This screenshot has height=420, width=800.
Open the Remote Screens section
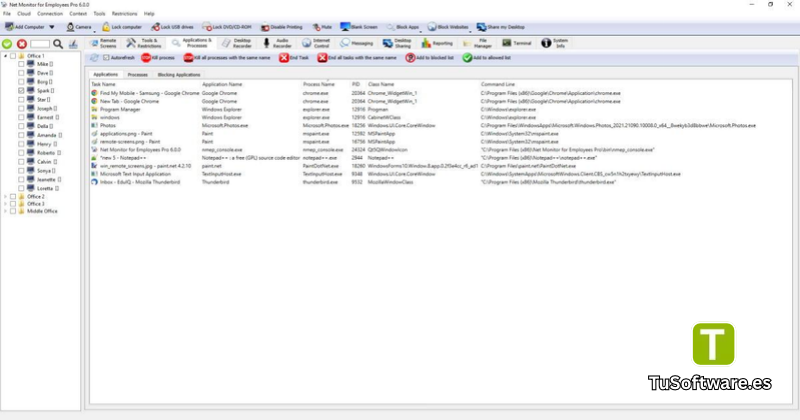[104, 43]
